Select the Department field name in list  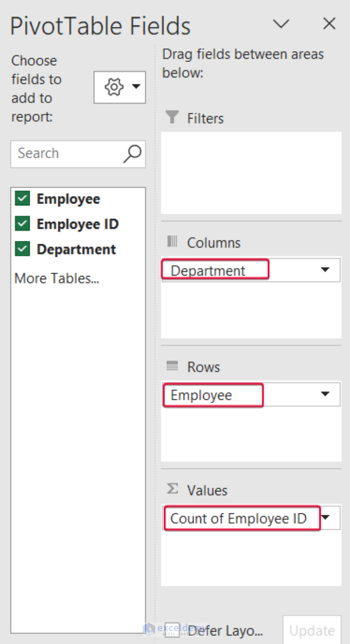pos(76,250)
